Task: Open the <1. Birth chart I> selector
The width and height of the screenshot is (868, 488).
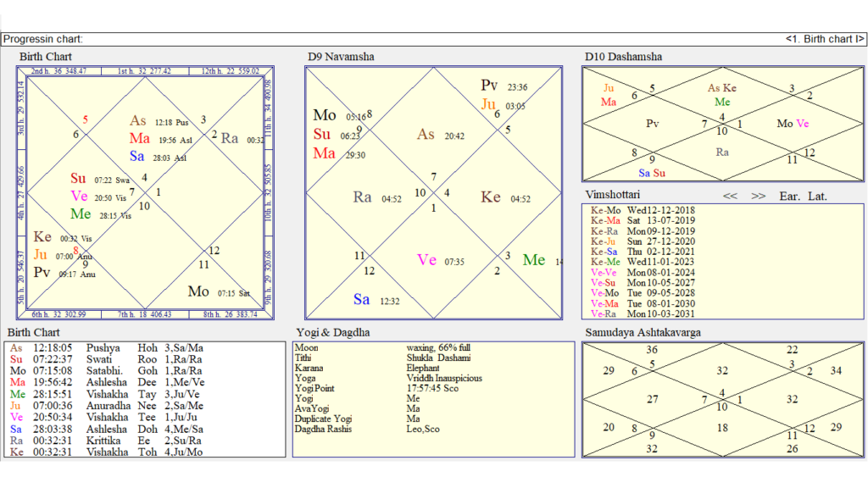Action: (x=825, y=39)
